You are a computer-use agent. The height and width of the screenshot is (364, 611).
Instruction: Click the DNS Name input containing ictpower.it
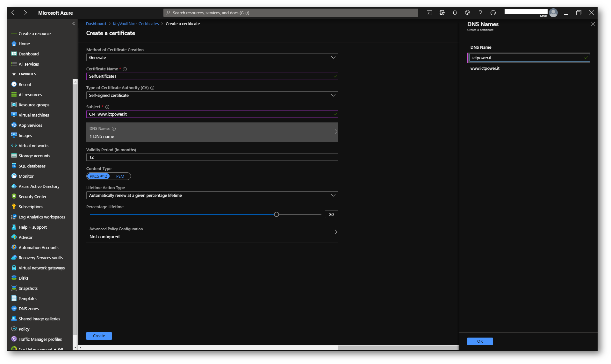pyautogui.click(x=529, y=58)
